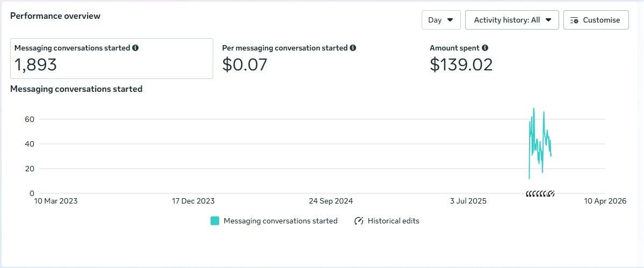The width and height of the screenshot is (644, 268).
Task: Click the 20 y-axis label
Action: pos(29,169)
